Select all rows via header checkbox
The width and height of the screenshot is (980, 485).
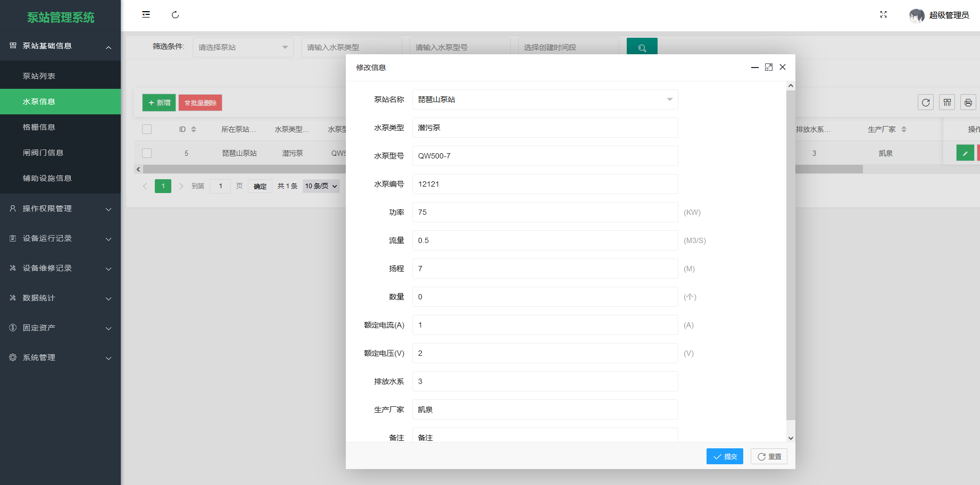tap(147, 129)
